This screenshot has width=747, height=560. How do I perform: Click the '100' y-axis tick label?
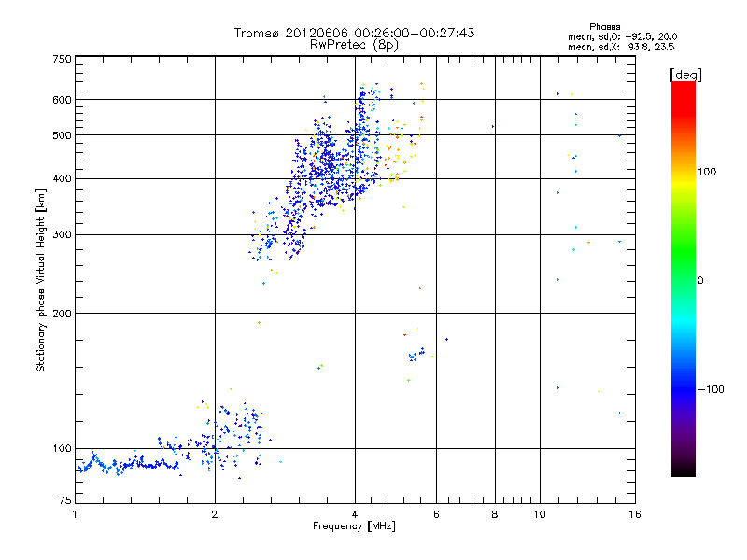click(x=63, y=449)
